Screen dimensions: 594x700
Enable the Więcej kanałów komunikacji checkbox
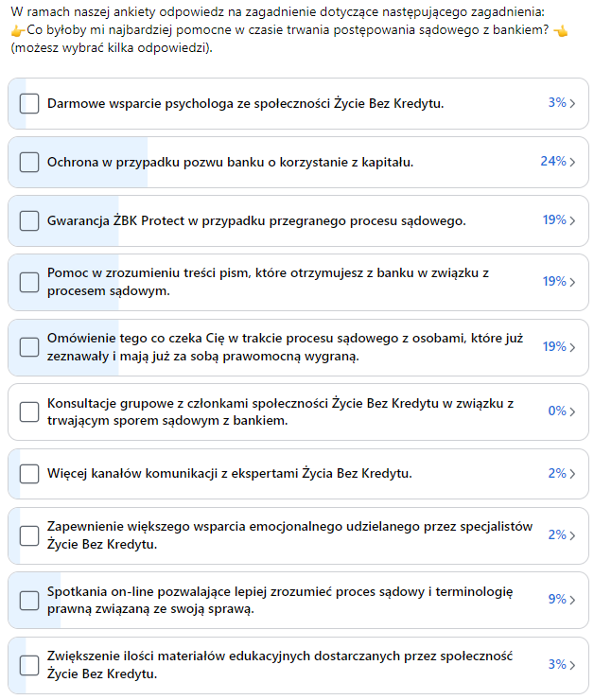(x=29, y=473)
